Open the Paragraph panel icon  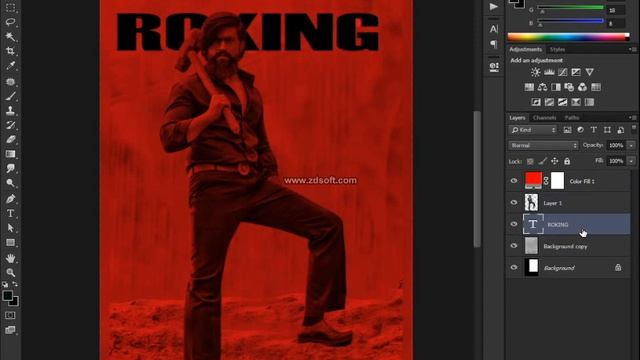click(493, 44)
